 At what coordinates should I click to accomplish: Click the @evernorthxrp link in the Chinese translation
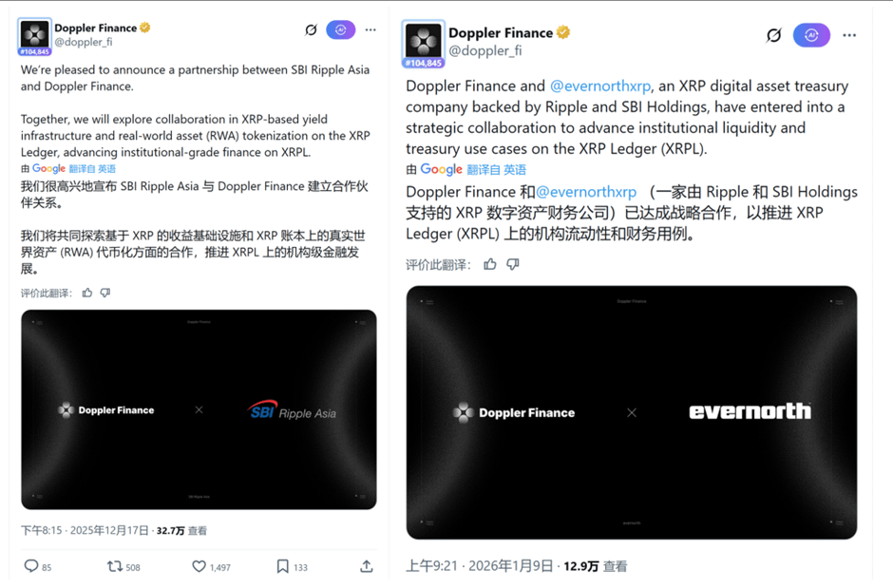586,192
